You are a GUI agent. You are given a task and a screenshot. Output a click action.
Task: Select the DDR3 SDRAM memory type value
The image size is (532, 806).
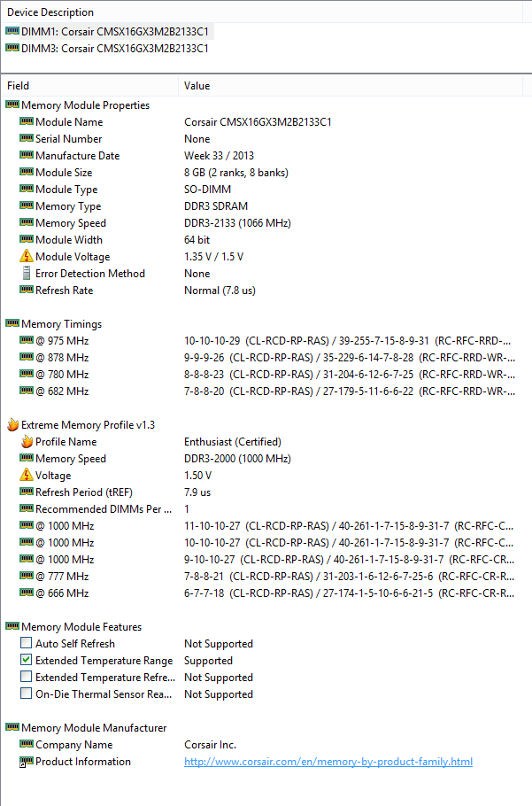tap(216, 206)
